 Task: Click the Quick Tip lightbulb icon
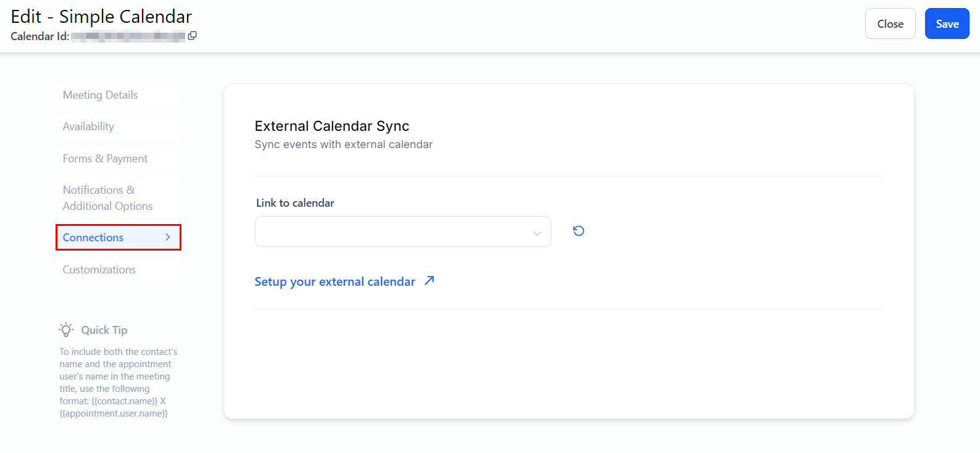click(x=66, y=330)
